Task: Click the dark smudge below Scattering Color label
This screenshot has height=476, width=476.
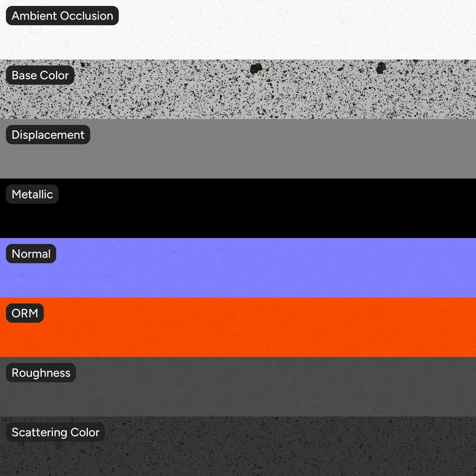Action: (x=59, y=445)
